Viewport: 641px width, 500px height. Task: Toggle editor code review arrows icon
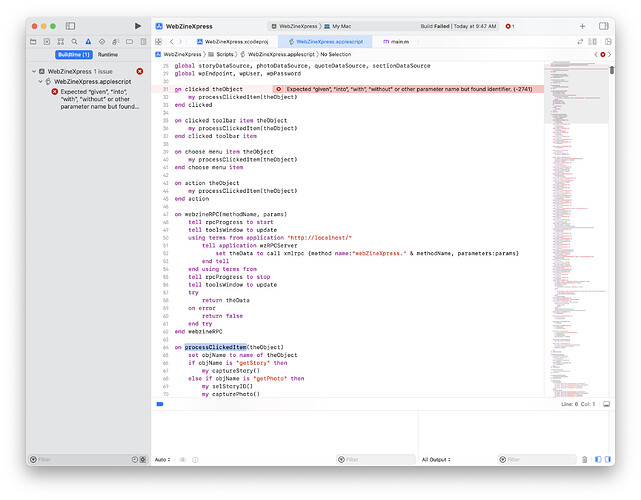[x=580, y=42]
